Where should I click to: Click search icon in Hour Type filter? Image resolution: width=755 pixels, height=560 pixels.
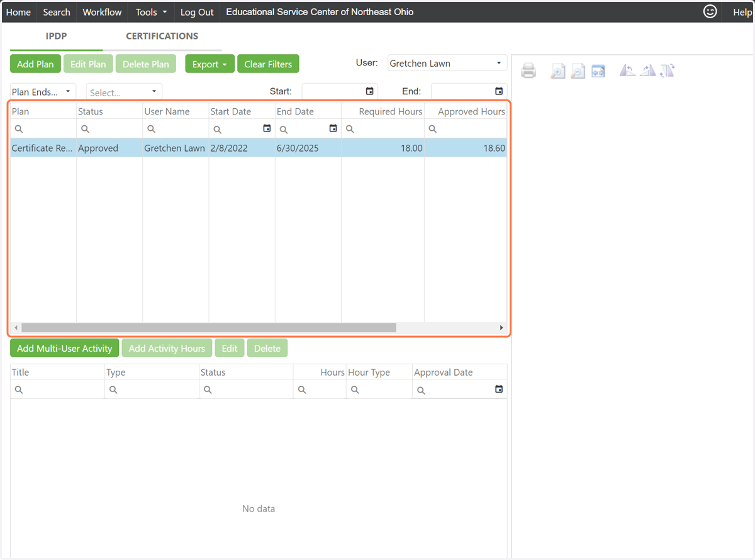pos(355,390)
